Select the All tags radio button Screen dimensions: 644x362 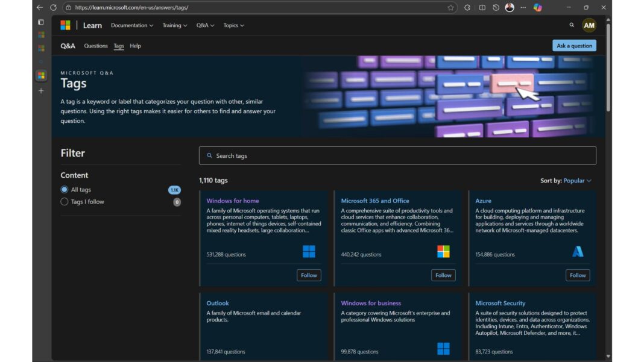(x=65, y=189)
